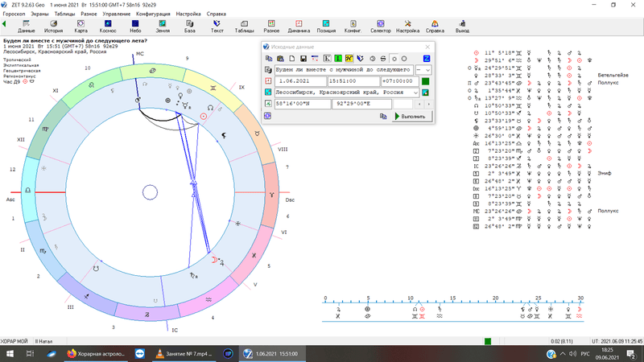Open the Карта toolbar icon
Screen dimensions: 644x362
tap(80, 26)
